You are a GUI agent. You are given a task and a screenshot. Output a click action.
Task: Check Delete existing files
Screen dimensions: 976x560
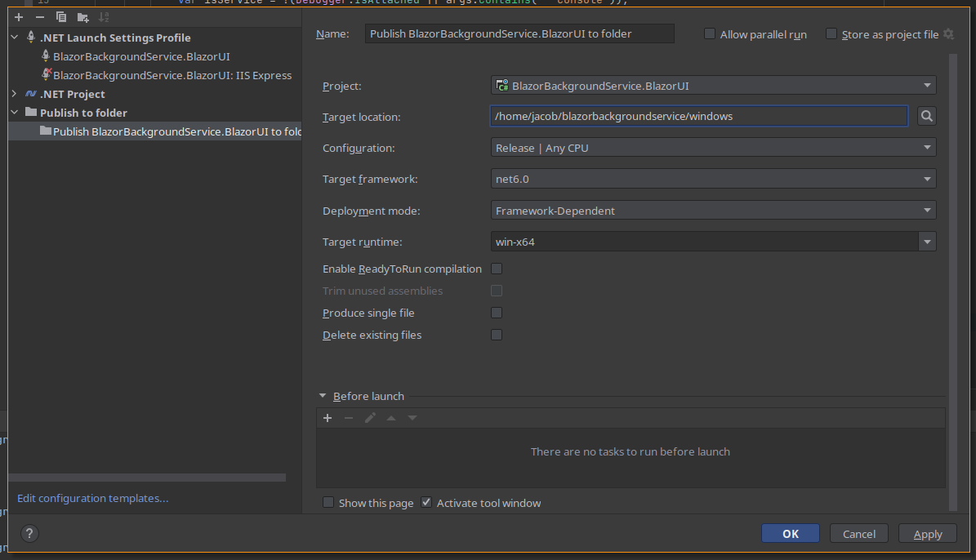coord(497,335)
